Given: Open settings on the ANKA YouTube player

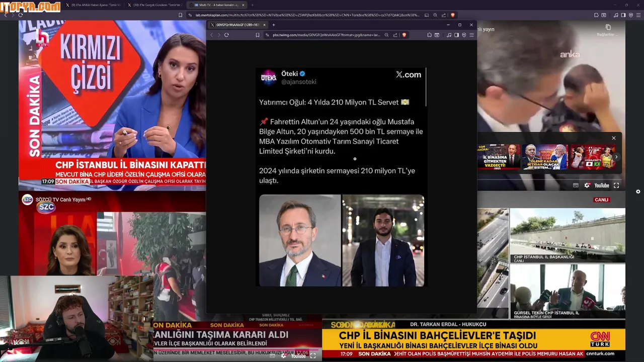Looking at the screenshot, I should (x=587, y=185).
